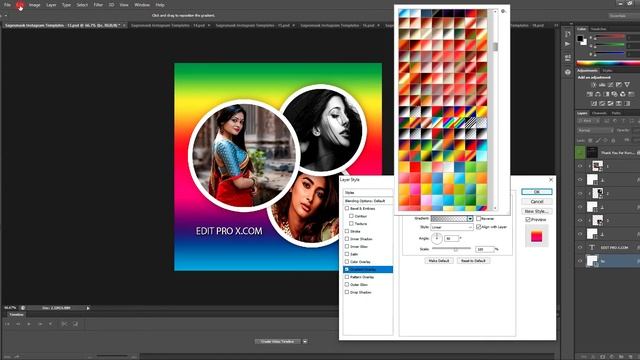Lock all padlock icon
640x360 pixels.
pos(613,140)
